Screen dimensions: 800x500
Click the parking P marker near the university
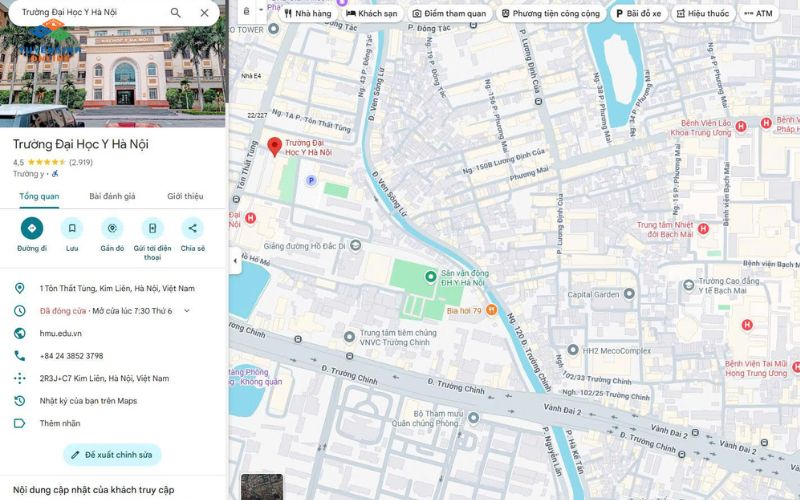(x=311, y=180)
